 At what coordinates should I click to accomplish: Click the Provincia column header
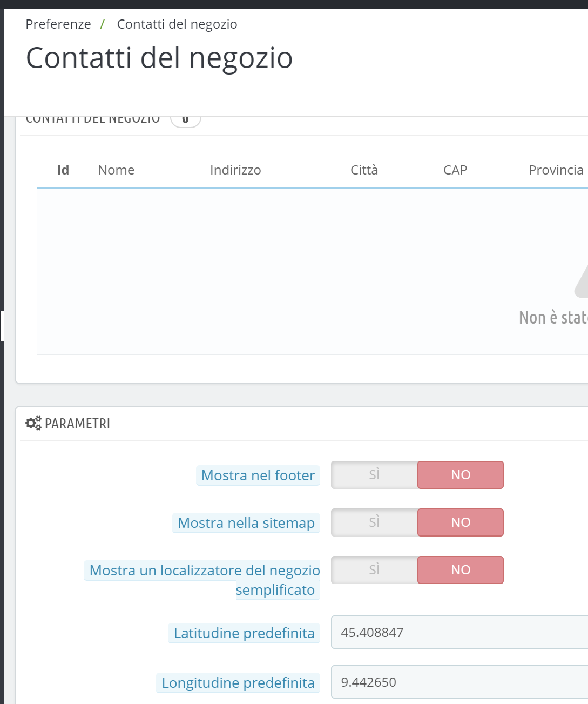[x=556, y=170]
